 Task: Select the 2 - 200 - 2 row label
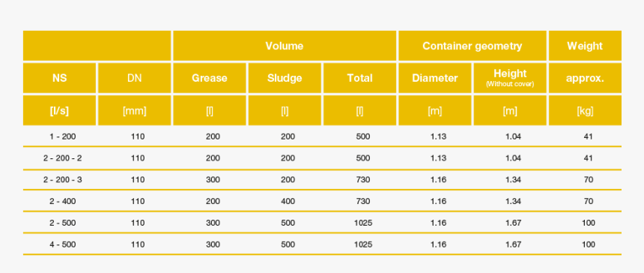coord(63,158)
